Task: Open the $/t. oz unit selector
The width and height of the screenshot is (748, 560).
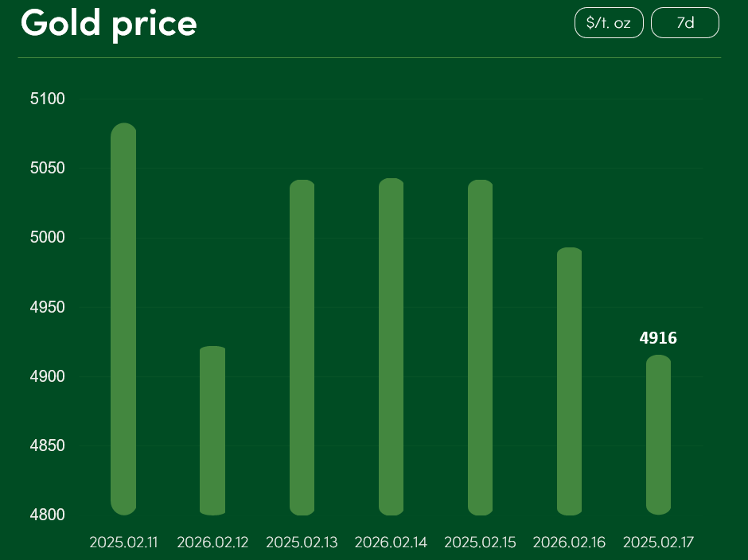Action: 609,23
